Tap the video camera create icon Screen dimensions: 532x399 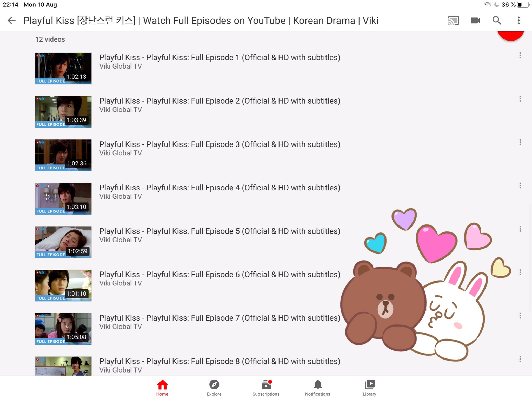click(x=475, y=21)
